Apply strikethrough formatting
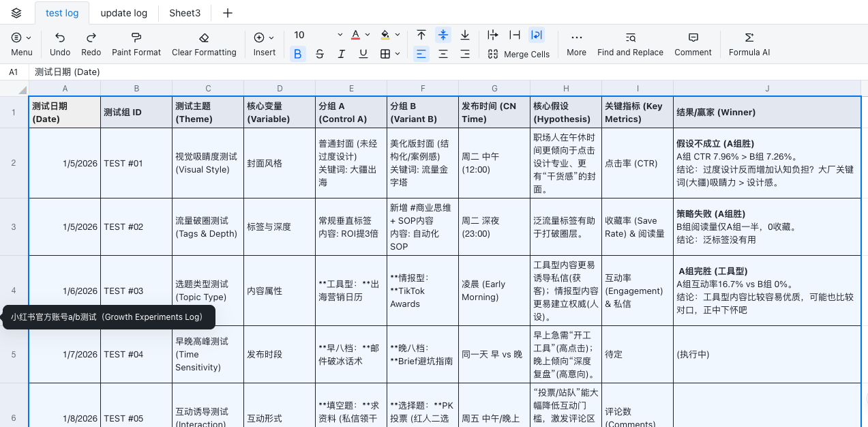Screen dimensions: 868x427 320,53
